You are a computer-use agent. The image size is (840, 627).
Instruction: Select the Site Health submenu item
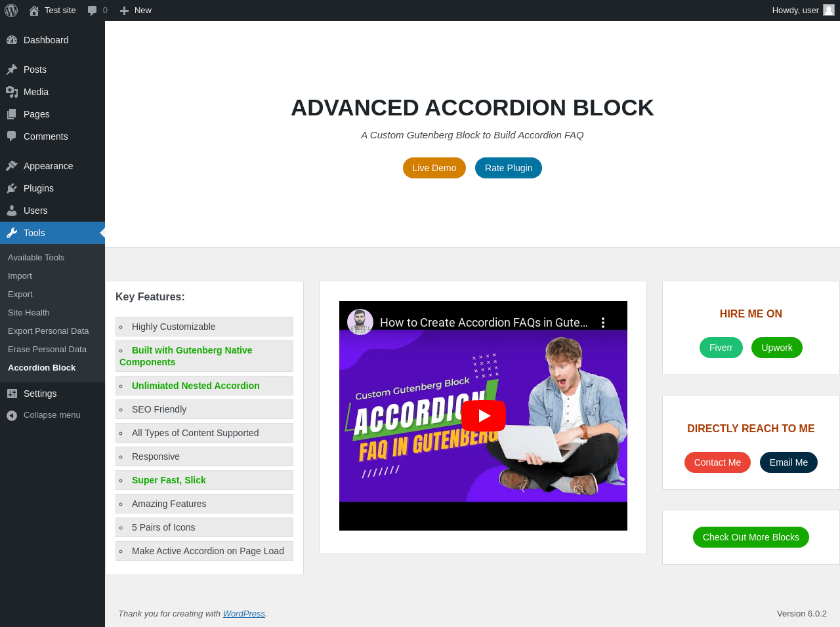point(29,313)
